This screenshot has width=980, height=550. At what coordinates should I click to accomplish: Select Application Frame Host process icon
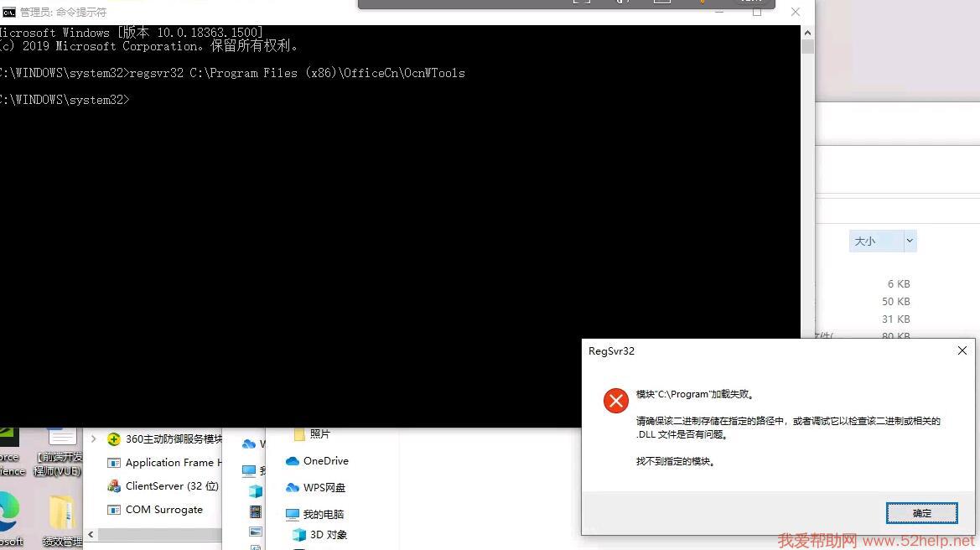114,463
